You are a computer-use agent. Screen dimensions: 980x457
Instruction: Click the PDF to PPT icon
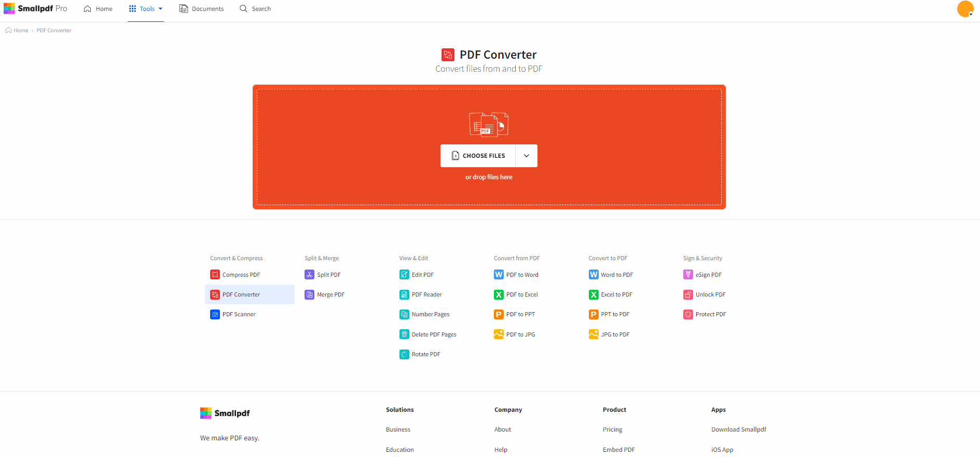499,314
